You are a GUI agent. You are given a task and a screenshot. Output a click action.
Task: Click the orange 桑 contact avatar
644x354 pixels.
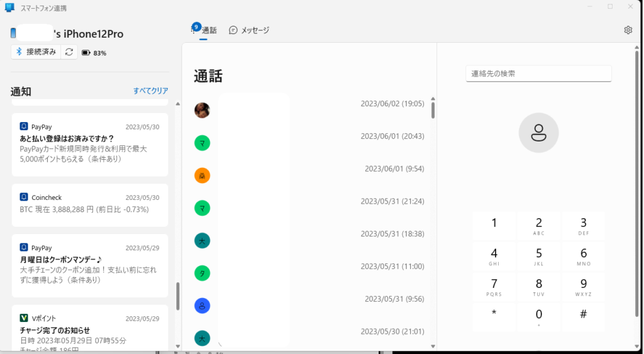point(202,175)
